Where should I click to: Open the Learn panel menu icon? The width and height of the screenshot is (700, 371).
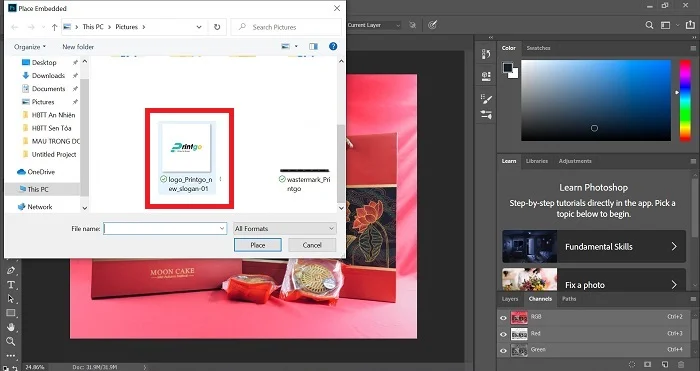click(x=693, y=161)
